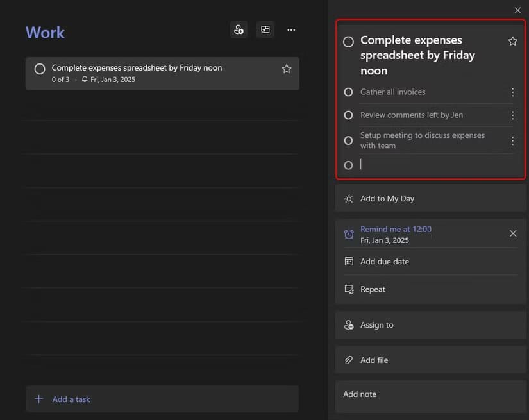Edit the detail pane task title
The height and width of the screenshot is (420, 529).
[417, 55]
